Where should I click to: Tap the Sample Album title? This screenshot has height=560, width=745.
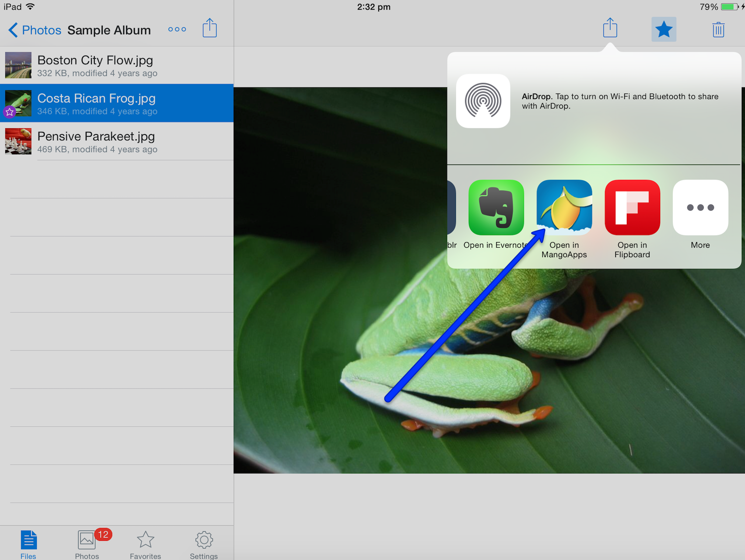(x=109, y=30)
